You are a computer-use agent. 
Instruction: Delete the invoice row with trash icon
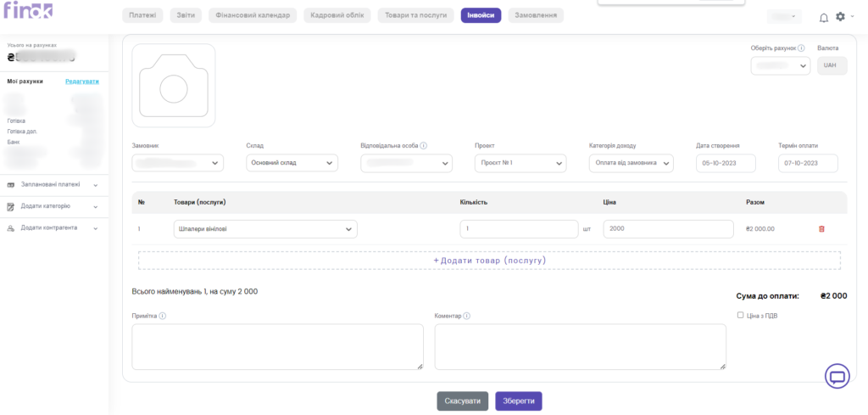(x=821, y=229)
